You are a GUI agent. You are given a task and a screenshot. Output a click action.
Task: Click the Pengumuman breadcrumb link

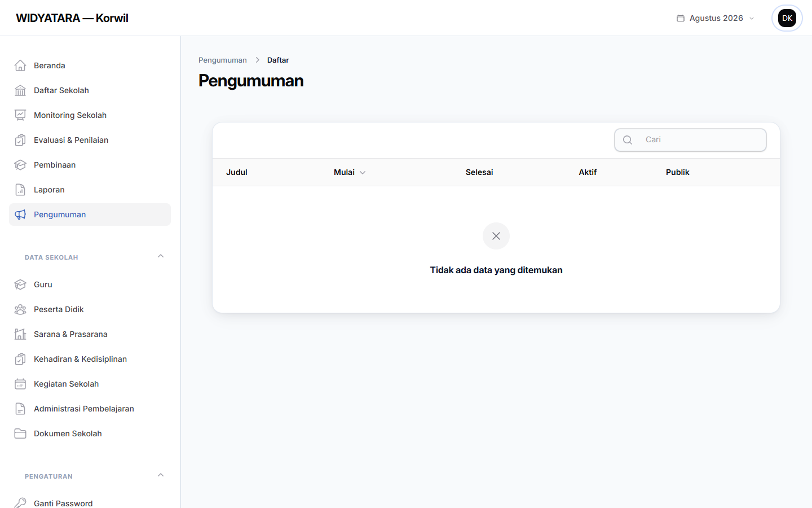tap(223, 60)
